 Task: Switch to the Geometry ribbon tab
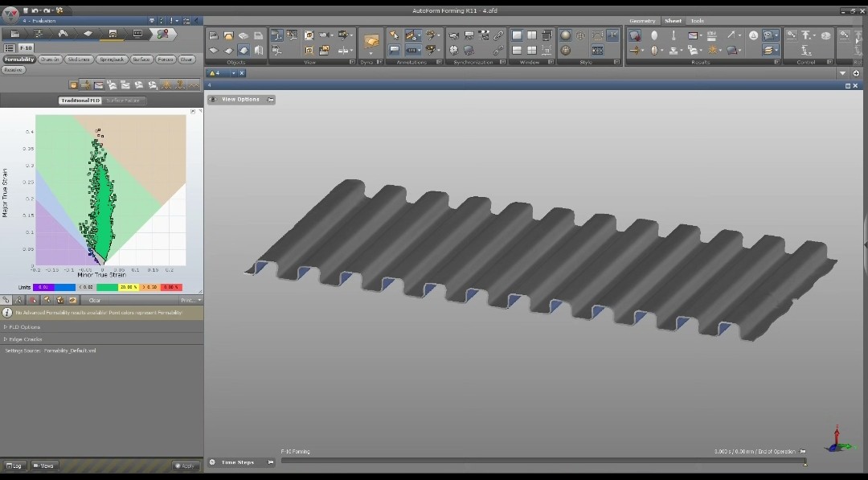point(642,21)
